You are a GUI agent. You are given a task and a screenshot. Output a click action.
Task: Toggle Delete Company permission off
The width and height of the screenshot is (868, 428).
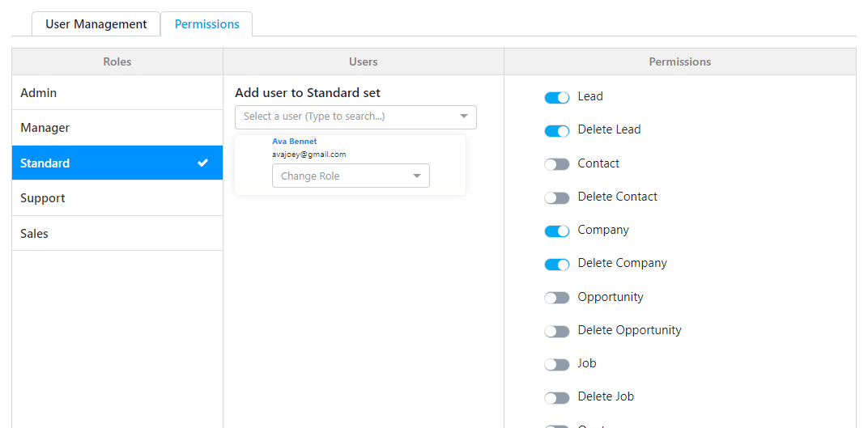click(x=557, y=265)
